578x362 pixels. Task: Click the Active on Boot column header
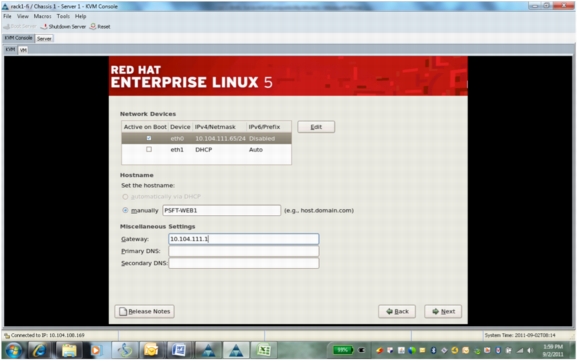point(145,127)
